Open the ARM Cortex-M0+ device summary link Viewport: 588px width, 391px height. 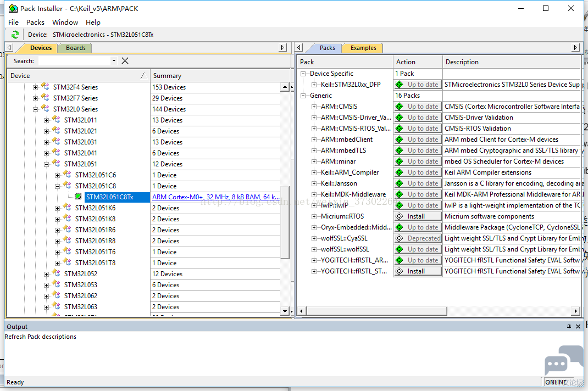pos(215,197)
